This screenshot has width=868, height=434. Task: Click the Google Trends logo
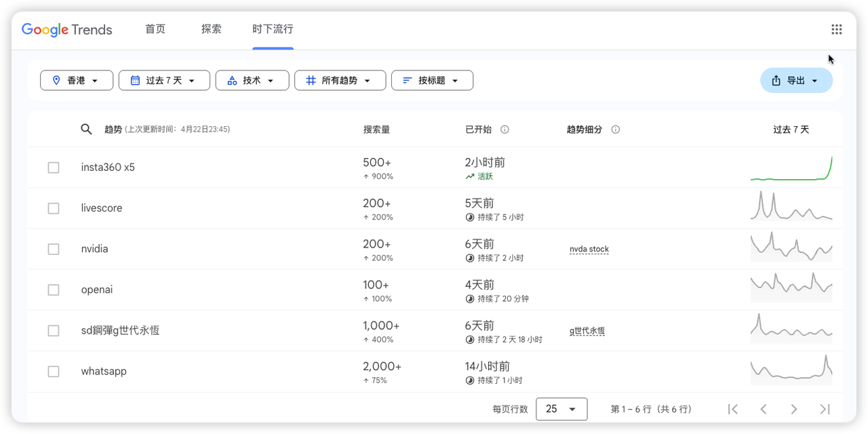(x=66, y=29)
